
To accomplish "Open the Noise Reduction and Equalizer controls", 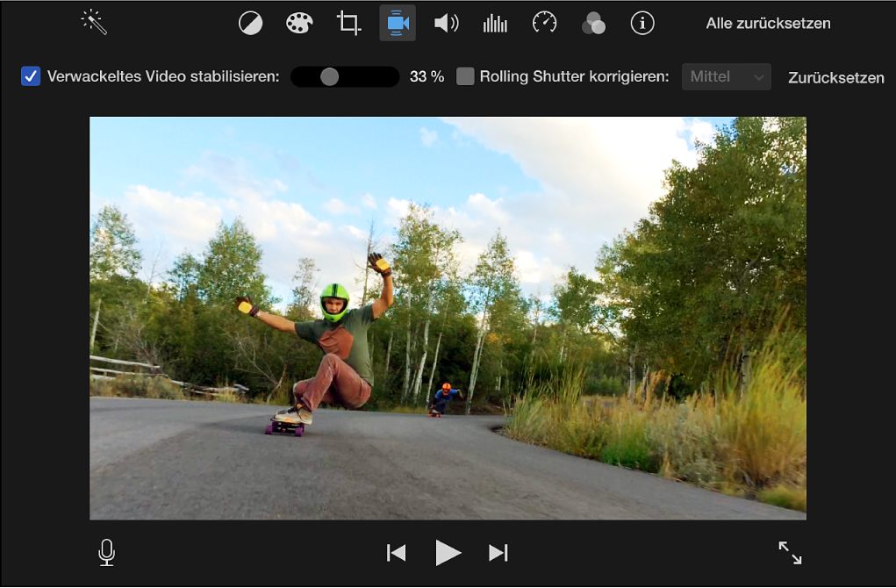I will 495,23.
